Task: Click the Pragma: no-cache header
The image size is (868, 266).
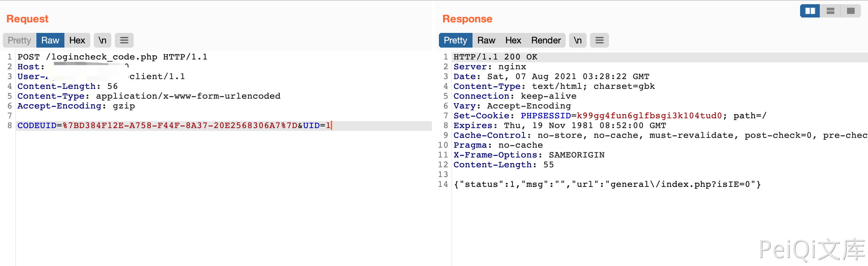Action: click(x=498, y=145)
